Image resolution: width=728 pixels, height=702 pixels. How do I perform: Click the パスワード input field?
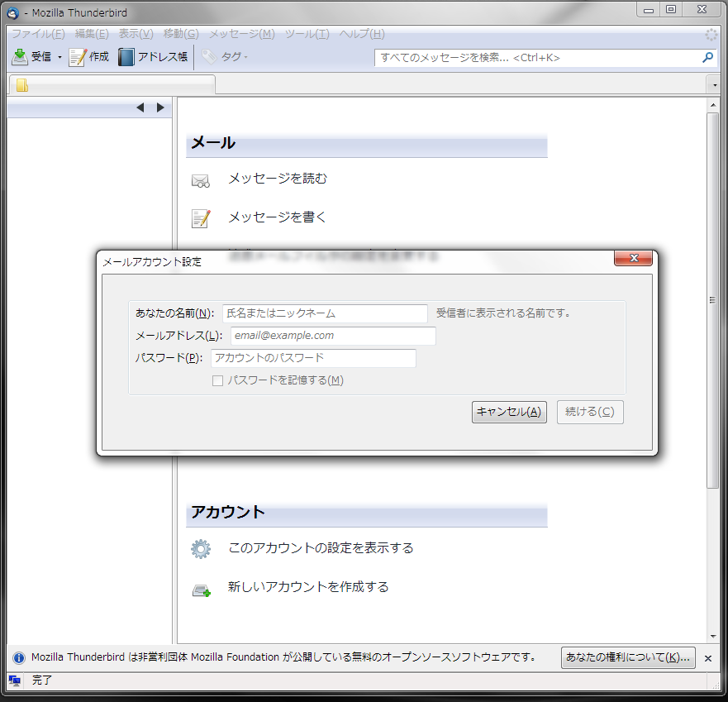(313, 358)
